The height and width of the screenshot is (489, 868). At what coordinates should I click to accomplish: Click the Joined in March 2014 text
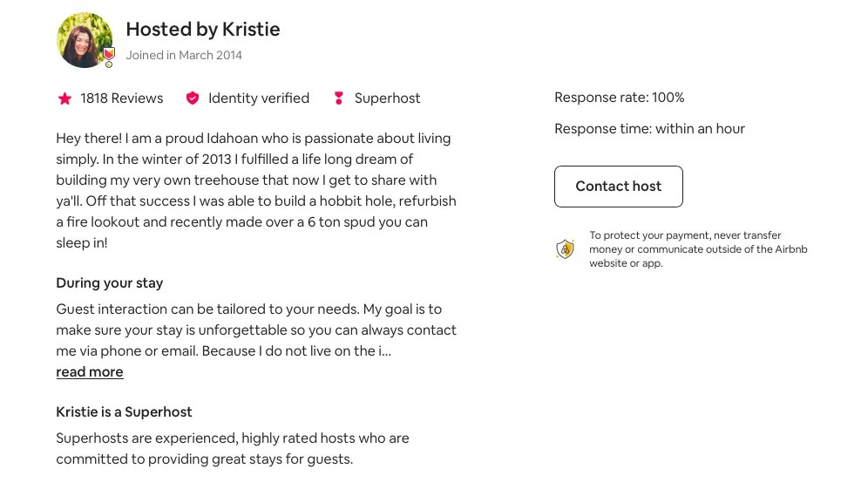coord(184,55)
